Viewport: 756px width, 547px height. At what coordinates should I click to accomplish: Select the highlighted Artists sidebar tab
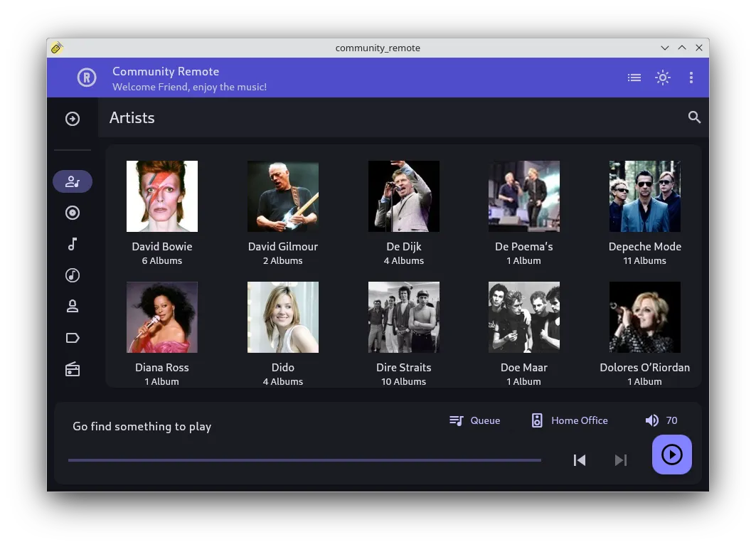click(x=73, y=181)
